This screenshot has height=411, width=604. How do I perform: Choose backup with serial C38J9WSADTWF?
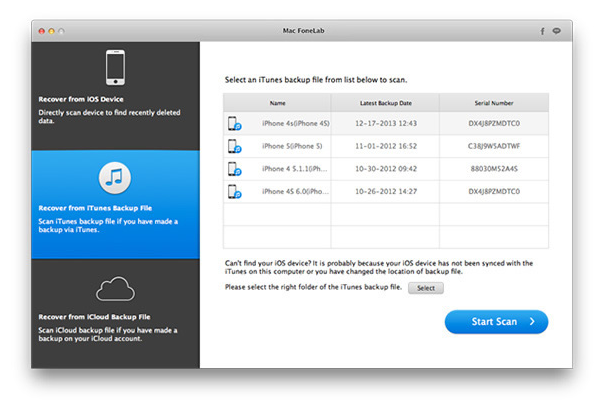point(494,146)
